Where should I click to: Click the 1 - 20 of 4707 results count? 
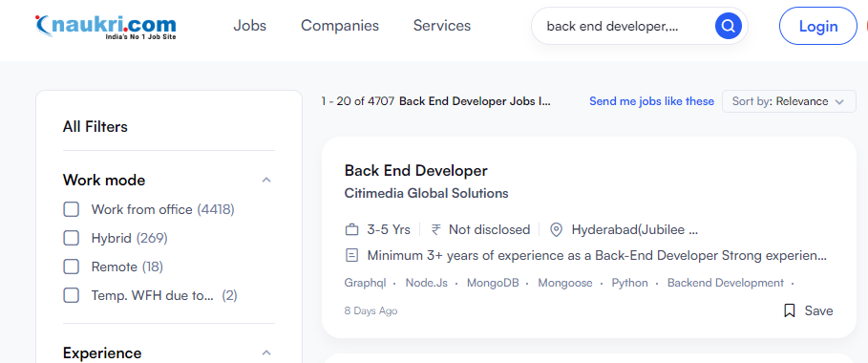point(357,101)
